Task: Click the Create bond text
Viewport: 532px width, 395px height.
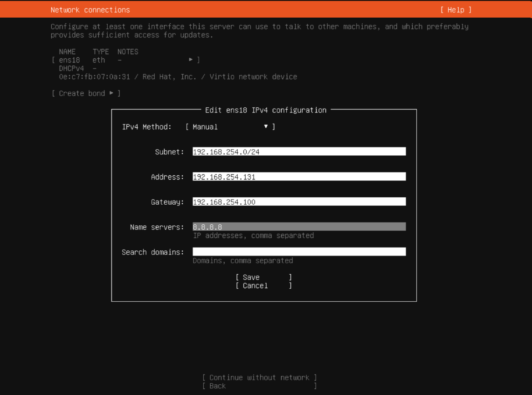Action: click(x=82, y=93)
